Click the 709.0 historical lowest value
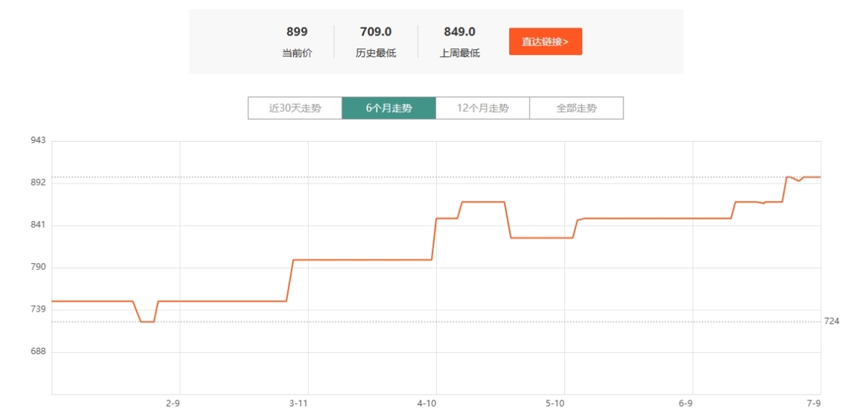The image size is (868, 420). [x=376, y=32]
